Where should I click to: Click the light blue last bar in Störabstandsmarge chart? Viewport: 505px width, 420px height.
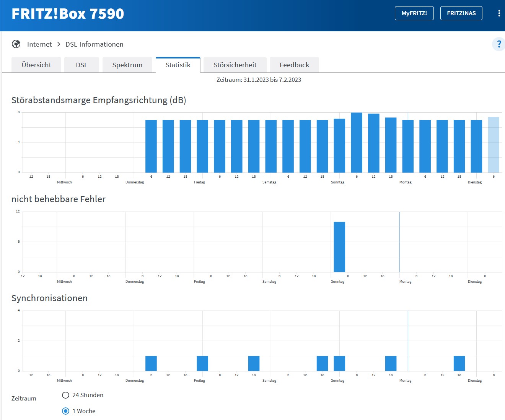tap(493, 145)
